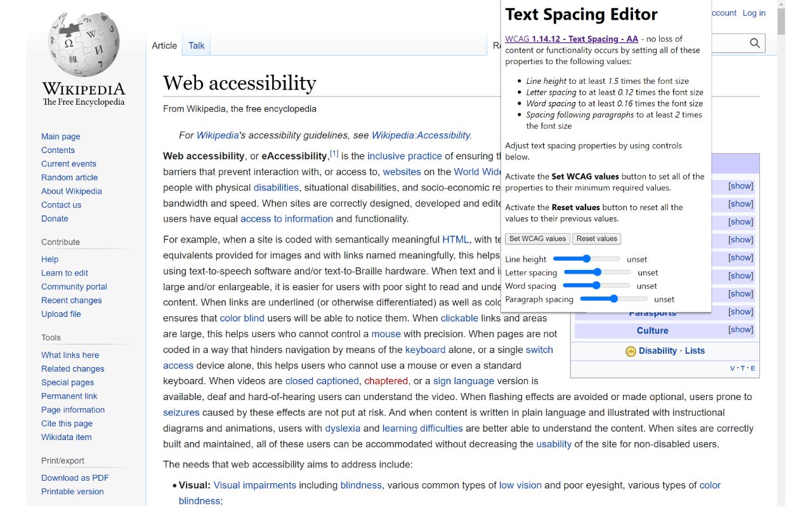This screenshot has width=812, height=508.
Task: Click the search magnifier icon
Action: [755, 43]
